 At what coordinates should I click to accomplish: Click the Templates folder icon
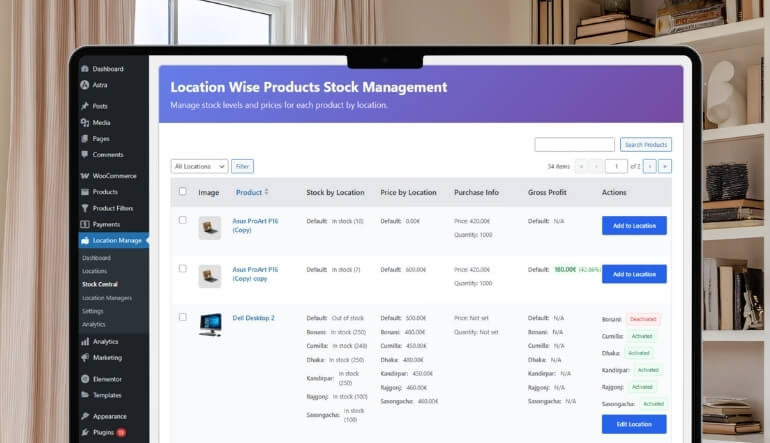(85, 395)
